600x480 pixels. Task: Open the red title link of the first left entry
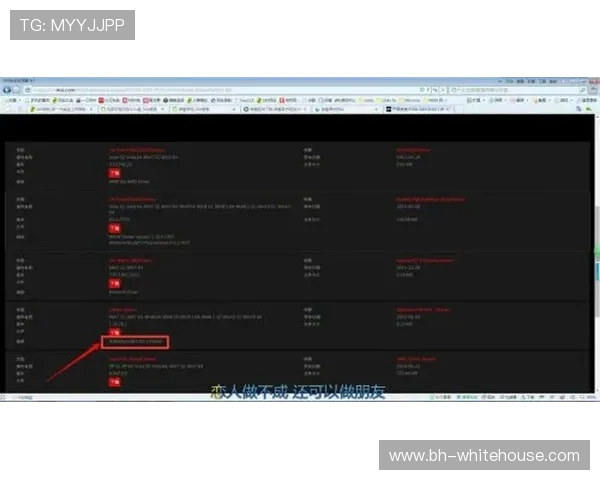(x=140, y=149)
